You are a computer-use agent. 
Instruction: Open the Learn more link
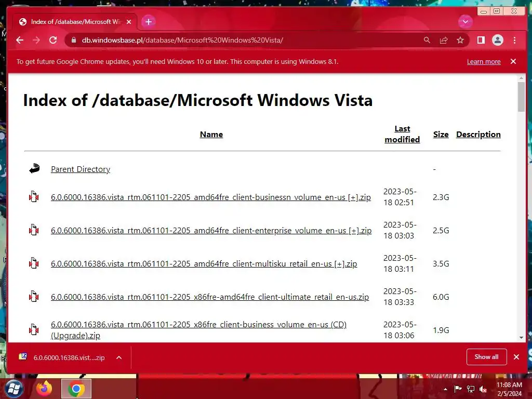pos(484,62)
